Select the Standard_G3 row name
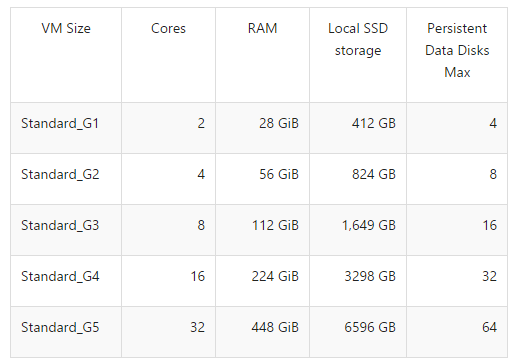517x362 pixels. click(60, 226)
